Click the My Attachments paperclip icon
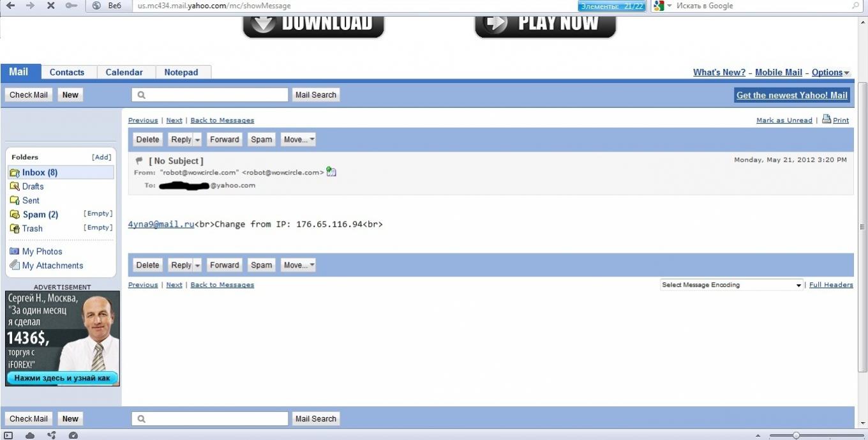This screenshot has height=440, width=868. (14, 265)
